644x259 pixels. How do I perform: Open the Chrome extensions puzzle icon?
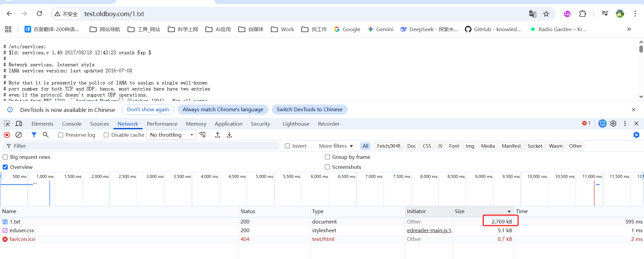click(x=583, y=14)
